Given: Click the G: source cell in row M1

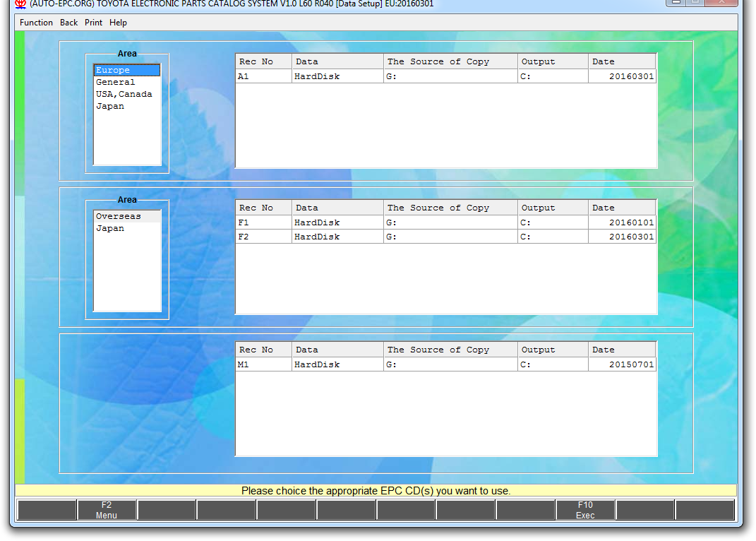Looking at the screenshot, I should pyautogui.click(x=451, y=364).
